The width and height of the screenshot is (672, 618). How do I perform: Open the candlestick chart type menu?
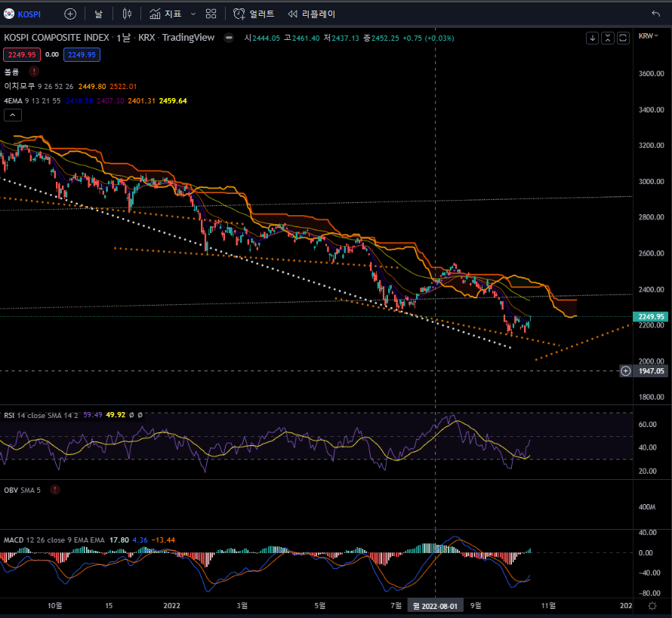coord(127,14)
